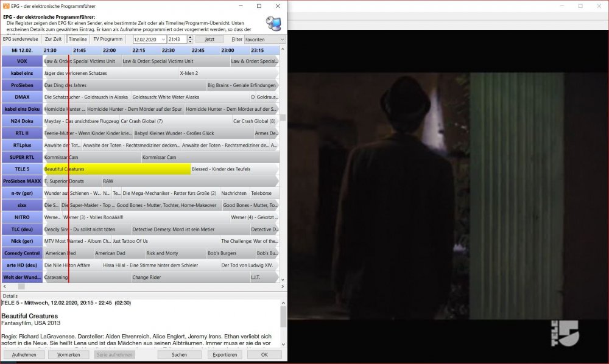Select the DMAX channel header

click(x=22, y=97)
